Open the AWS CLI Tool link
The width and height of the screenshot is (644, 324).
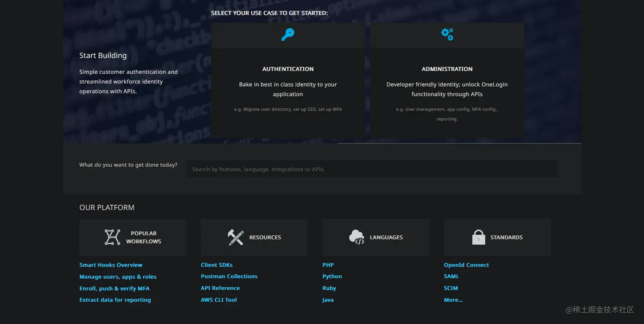(x=219, y=300)
